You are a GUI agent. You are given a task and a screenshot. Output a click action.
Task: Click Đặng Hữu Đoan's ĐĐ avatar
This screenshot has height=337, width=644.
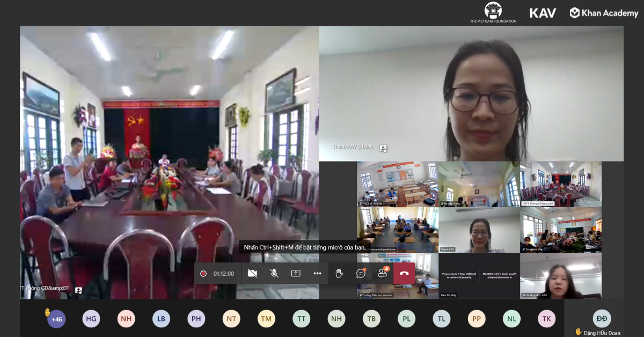(602, 318)
